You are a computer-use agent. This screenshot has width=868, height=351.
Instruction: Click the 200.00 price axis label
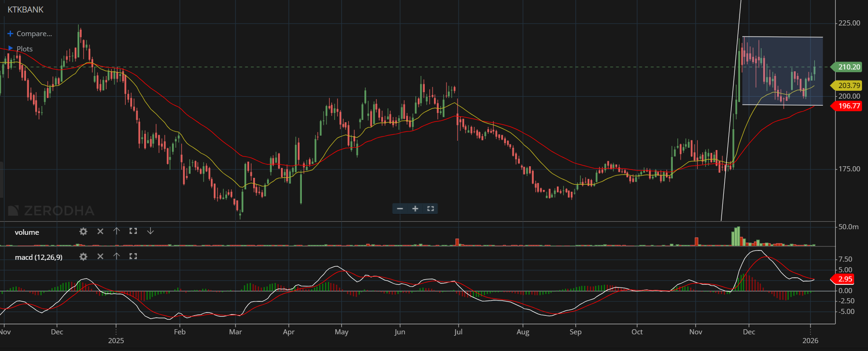pyautogui.click(x=849, y=96)
